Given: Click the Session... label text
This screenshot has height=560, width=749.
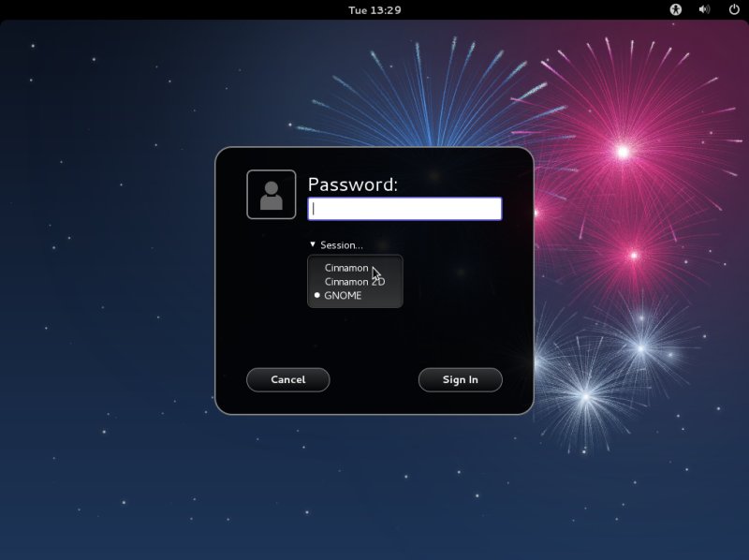Looking at the screenshot, I should coord(342,245).
